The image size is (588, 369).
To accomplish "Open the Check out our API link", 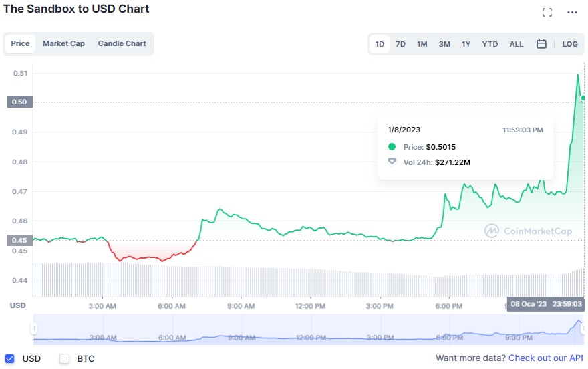I will click(546, 358).
